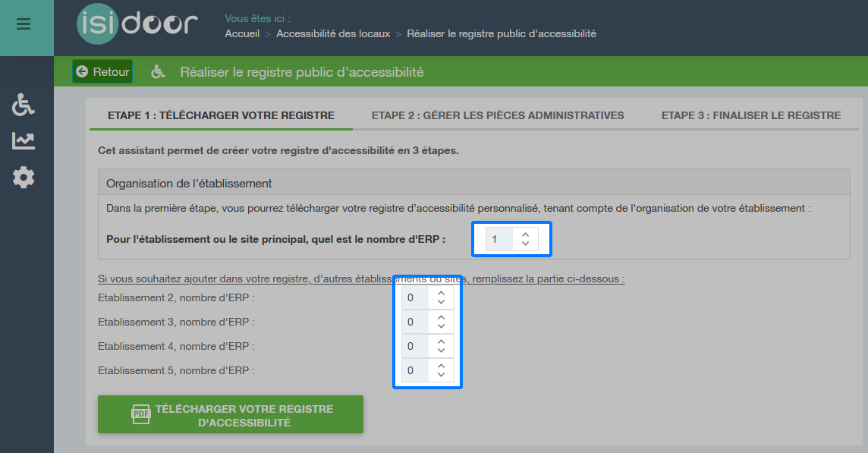The width and height of the screenshot is (868, 453).
Task: Click the 'Etablissement 2, nombre d'ERP' label
Action: pos(176,298)
